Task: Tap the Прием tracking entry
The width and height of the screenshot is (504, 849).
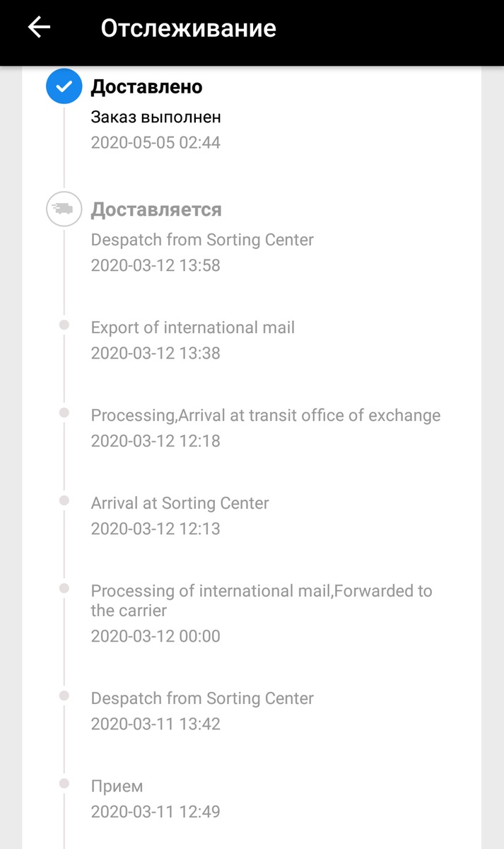Action: click(117, 786)
